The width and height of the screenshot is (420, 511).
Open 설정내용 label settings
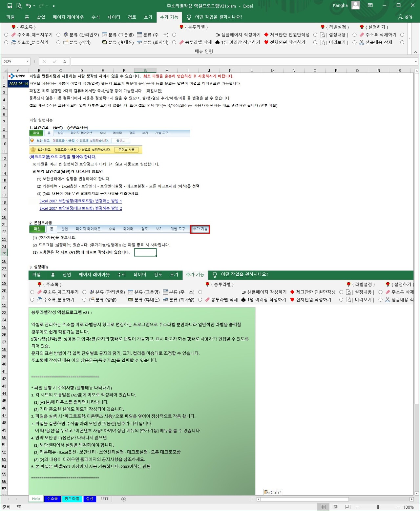pyautogui.click(x=334, y=34)
